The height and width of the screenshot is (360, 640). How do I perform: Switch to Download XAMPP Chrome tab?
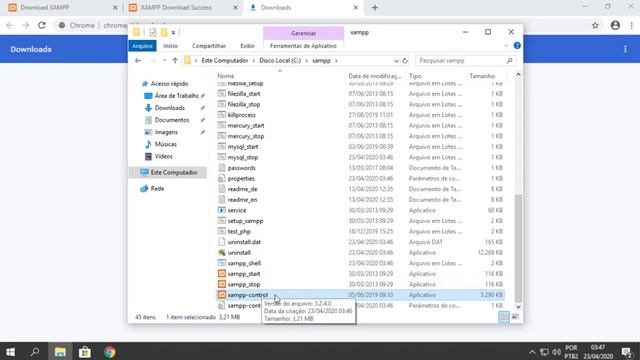(x=61, y=8)
